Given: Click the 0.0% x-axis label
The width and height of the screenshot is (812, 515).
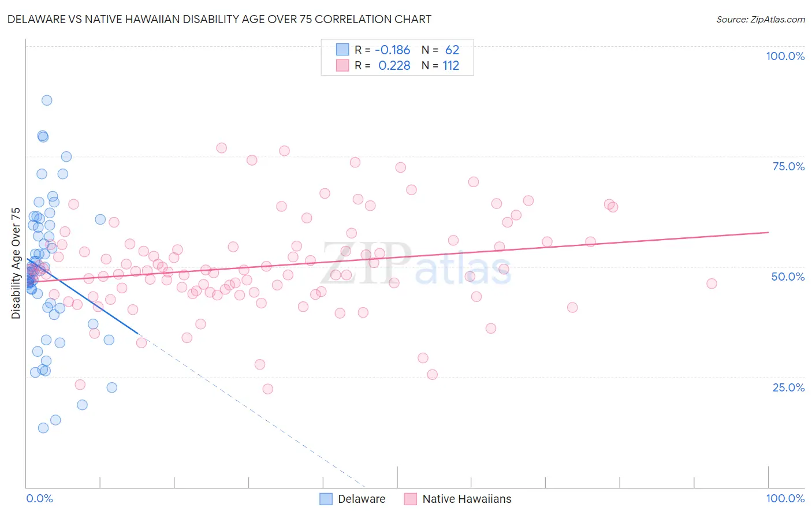Looking at the screenshot, I should tap(39, 498).
